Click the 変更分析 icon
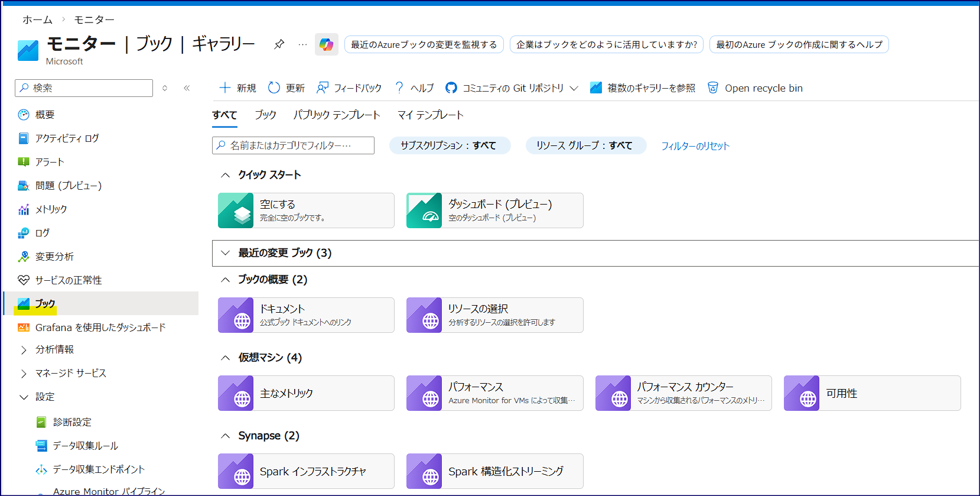This screenshot has width=980, height=496. pos(24,257)
